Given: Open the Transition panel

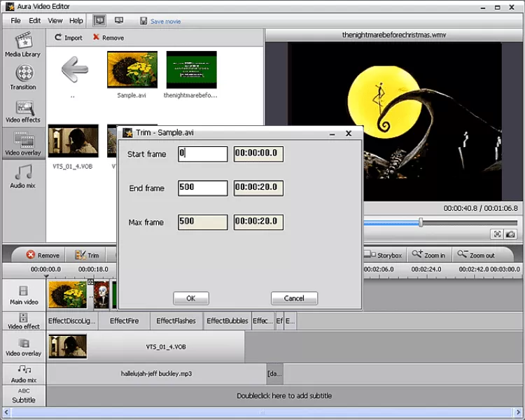Looking at the screenshot, I should (23, 76).
